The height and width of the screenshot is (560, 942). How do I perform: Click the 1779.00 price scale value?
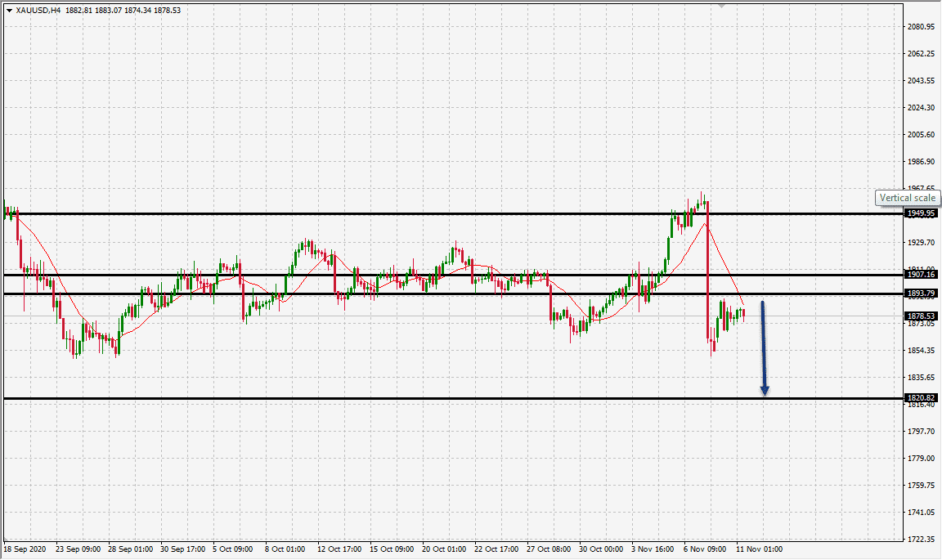point(921,459)
